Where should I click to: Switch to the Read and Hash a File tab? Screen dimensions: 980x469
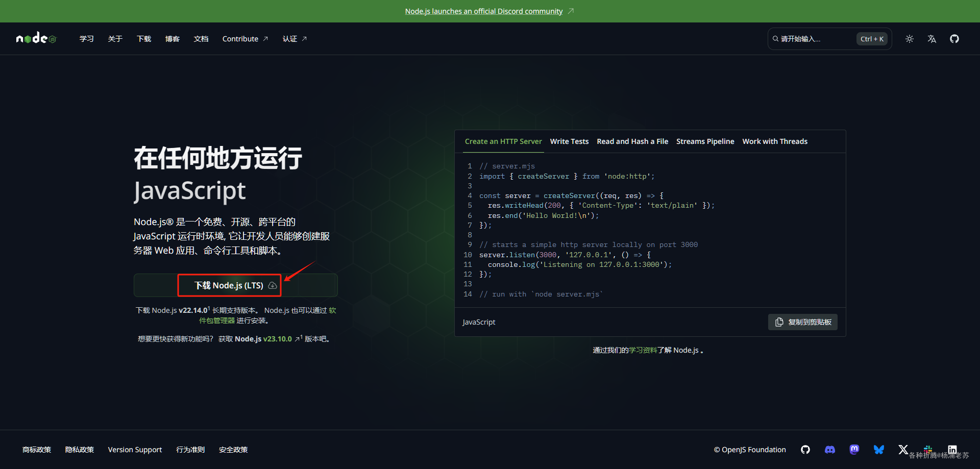[x=632, y=141]
